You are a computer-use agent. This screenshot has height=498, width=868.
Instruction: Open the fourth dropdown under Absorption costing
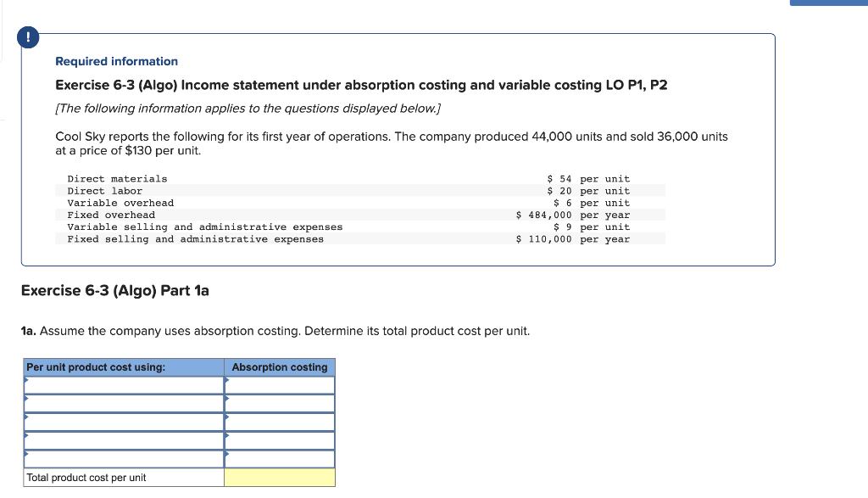pos(280,441)
